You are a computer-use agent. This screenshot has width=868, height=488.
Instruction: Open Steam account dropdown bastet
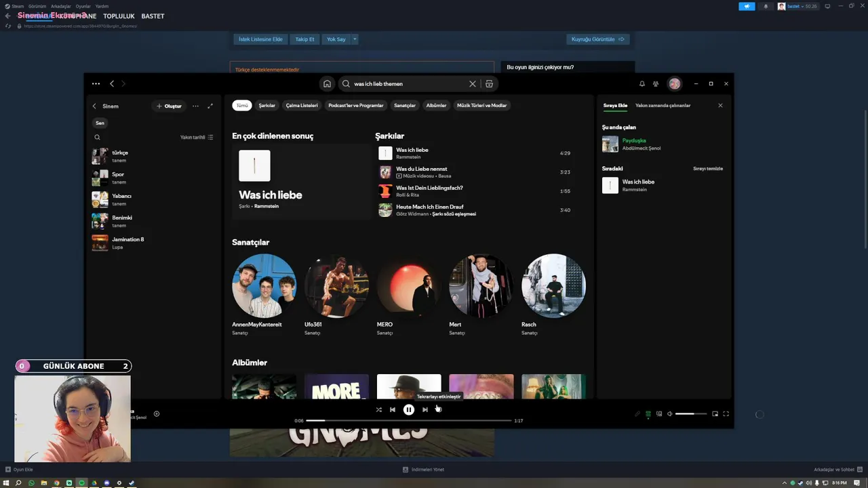click(797, 6)
